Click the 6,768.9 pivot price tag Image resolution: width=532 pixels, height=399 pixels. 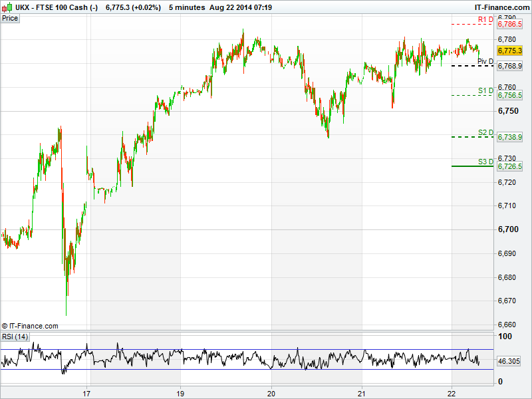click(x=509, y=66)
